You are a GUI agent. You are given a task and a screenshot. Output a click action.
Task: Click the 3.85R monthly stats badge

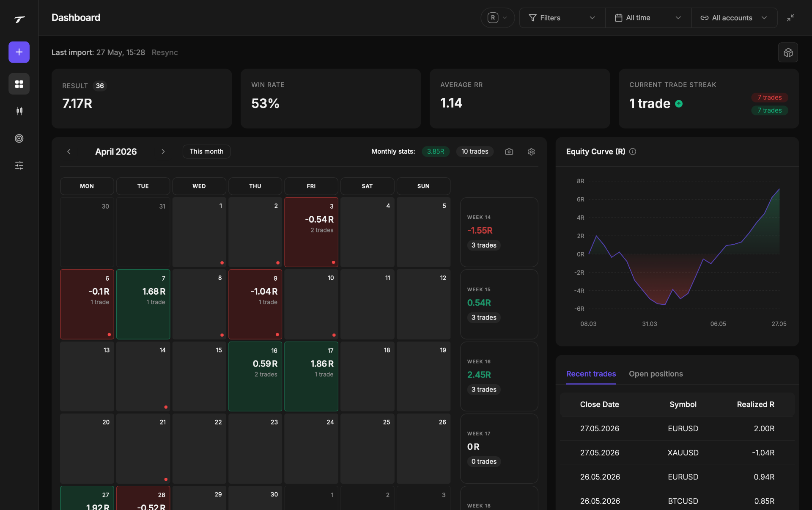click(436, 152)
